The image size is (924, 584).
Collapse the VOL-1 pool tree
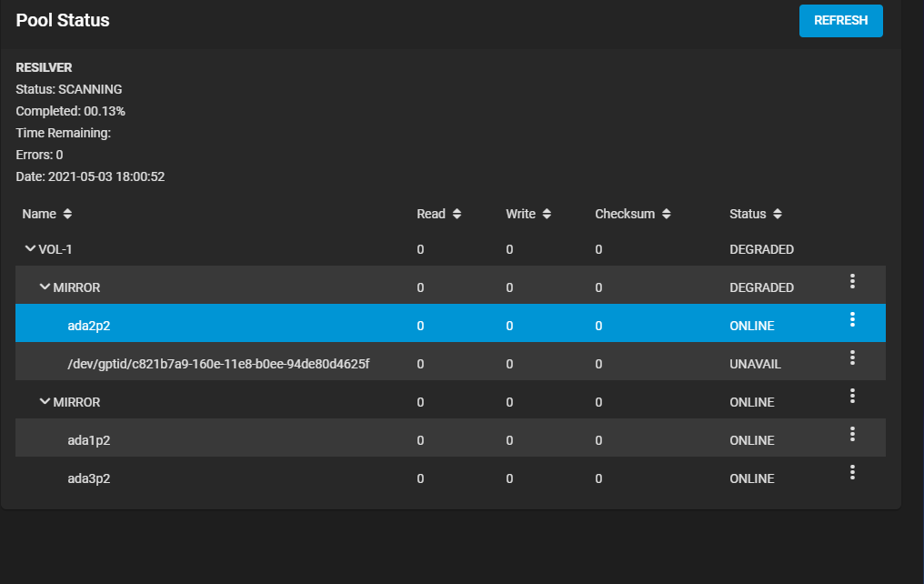tap(30, 249)
